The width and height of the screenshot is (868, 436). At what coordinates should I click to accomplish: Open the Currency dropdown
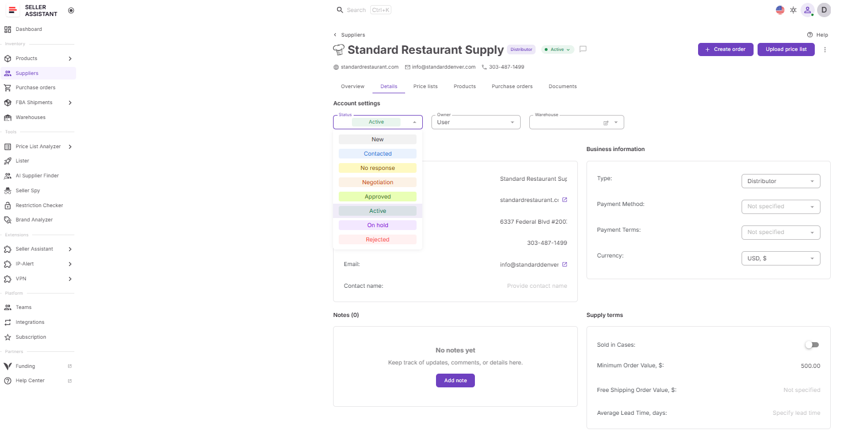tap(780, 258)
